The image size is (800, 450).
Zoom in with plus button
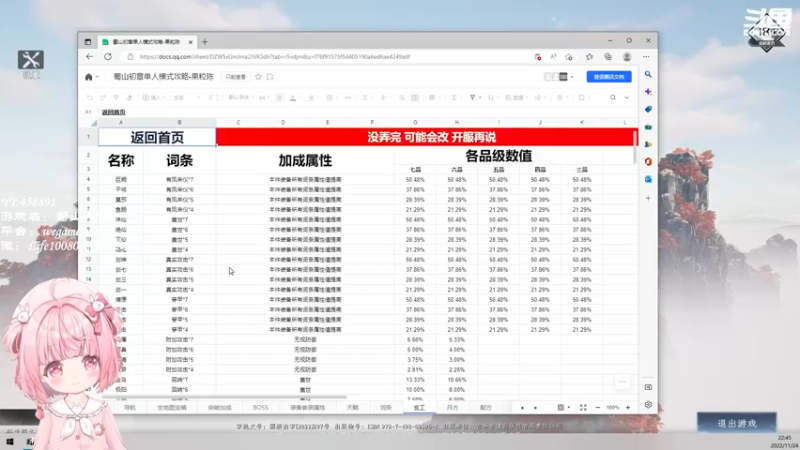(x=628, y=408)
